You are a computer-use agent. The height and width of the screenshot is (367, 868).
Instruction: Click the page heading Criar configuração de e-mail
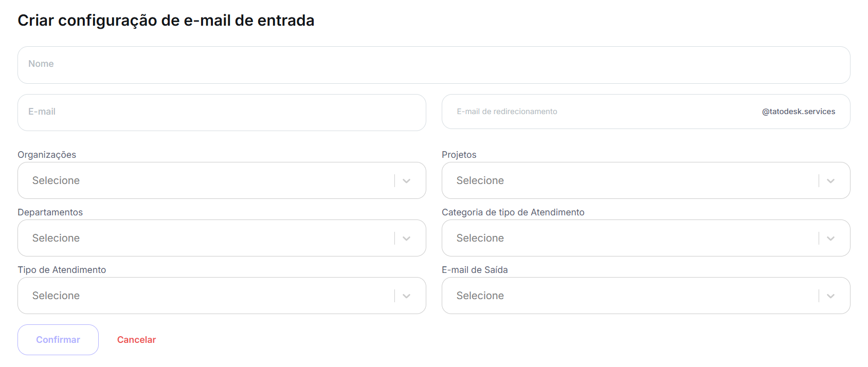[x=166, y=21]
